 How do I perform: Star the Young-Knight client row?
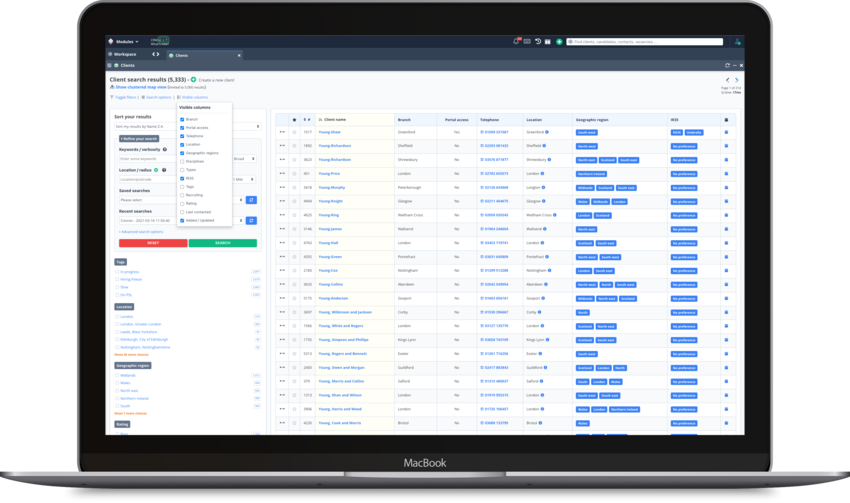pos(294,201)
